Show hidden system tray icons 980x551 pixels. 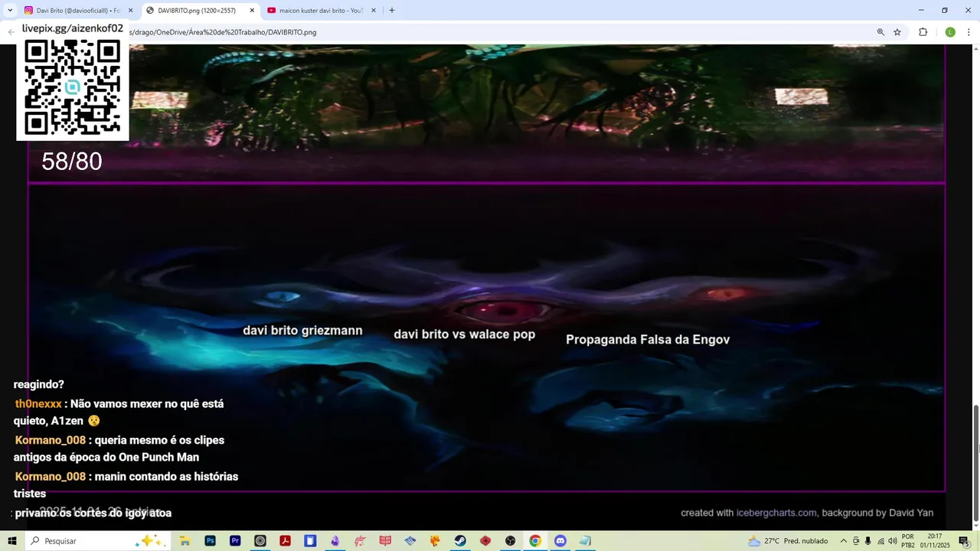click(x=844, y=541)
